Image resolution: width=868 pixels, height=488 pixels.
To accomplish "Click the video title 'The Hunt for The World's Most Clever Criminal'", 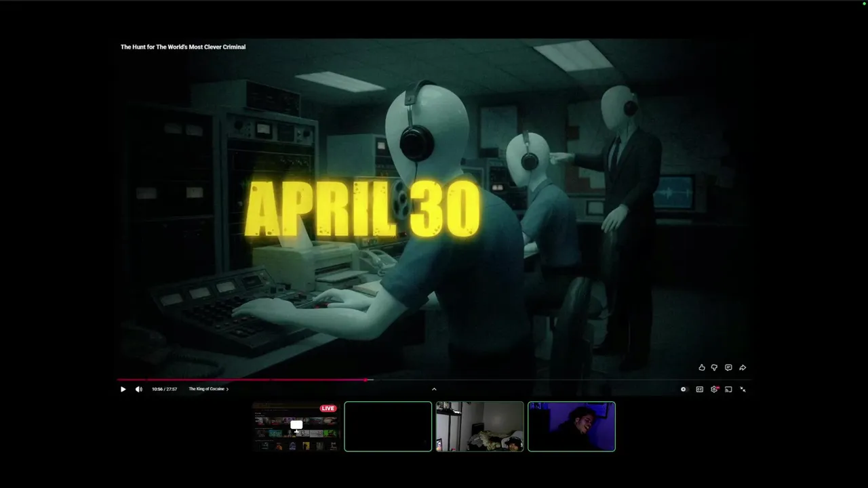I will (x=183, y=47).
